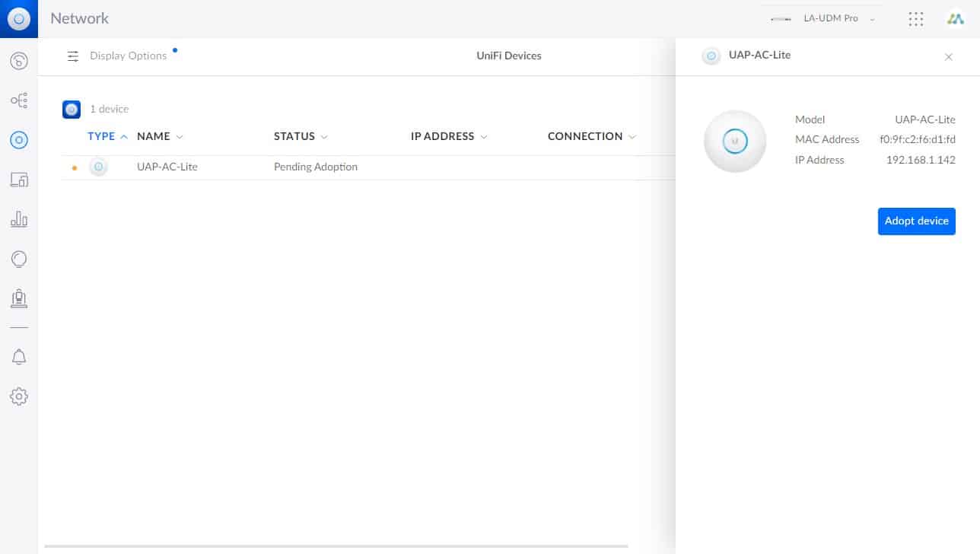Click the orange status dot in device row

tap(74, 167)
